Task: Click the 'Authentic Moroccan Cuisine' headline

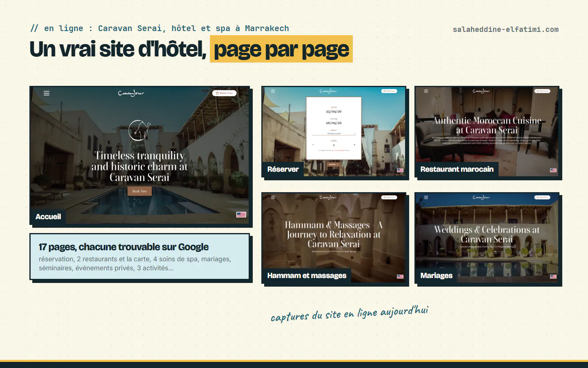Action: coord(487,126)
